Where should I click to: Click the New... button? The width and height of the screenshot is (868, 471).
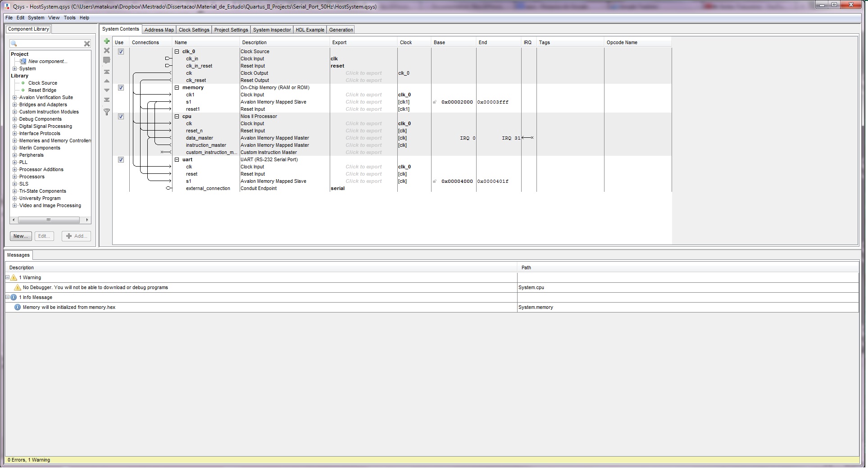[x=21, y=236]
